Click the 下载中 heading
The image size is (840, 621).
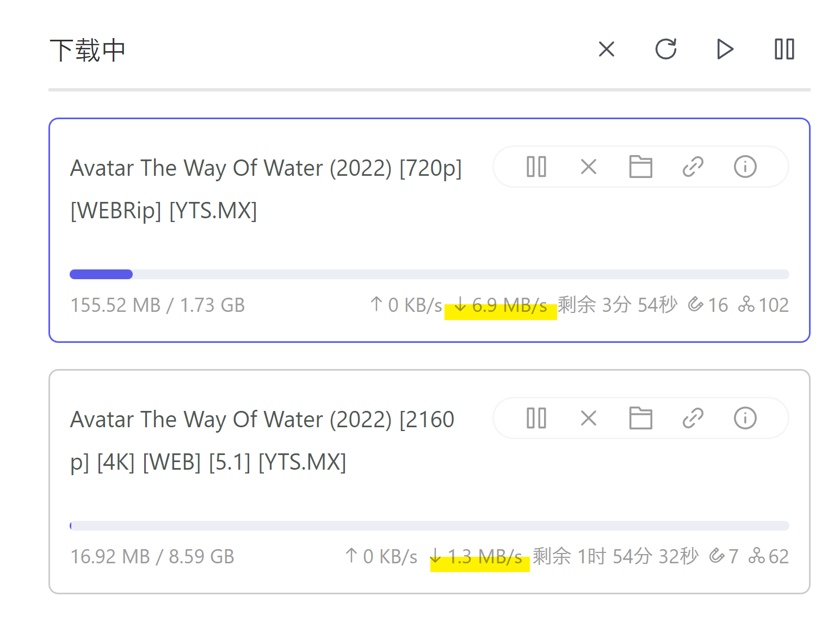point(88,51)
